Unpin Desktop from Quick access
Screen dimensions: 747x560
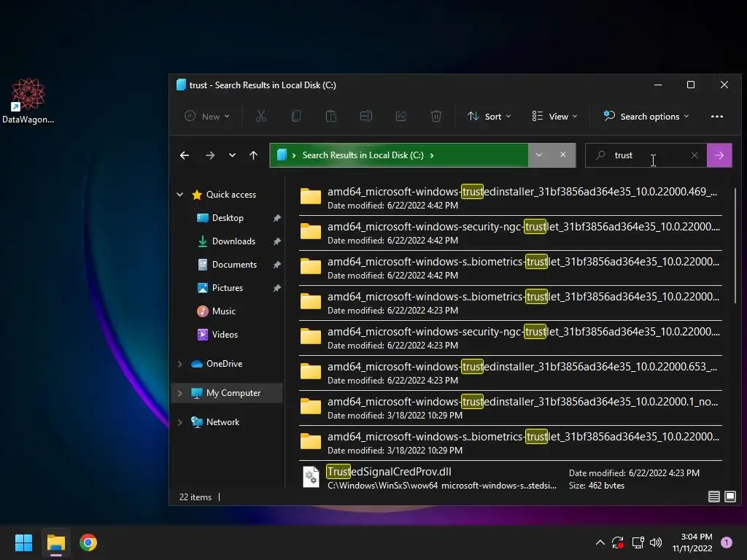[x=276, y=218]
